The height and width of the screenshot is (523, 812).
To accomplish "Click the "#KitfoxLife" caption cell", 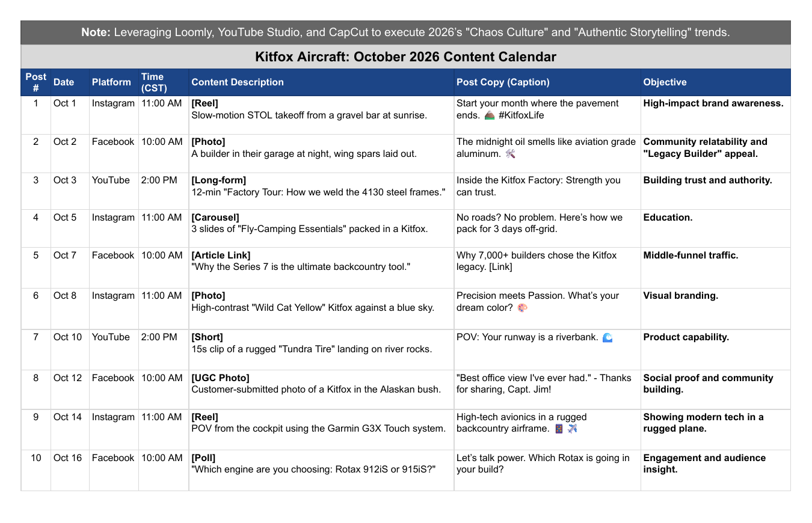I will point(547,115).
